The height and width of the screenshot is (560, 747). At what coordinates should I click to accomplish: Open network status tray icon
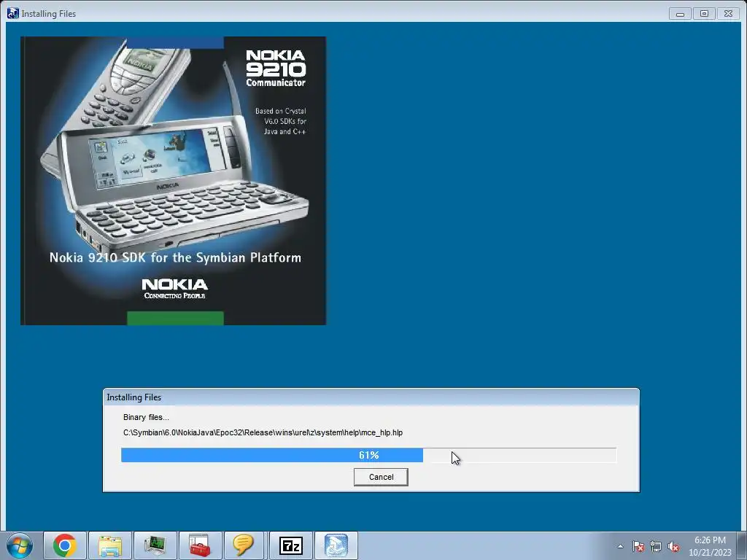pos(656,547)
